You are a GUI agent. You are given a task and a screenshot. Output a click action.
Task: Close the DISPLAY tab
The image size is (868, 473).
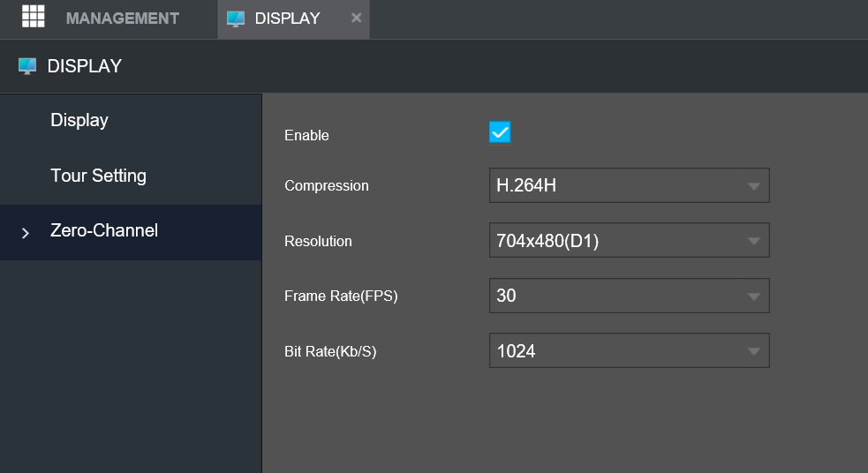[x=357, y=19]
